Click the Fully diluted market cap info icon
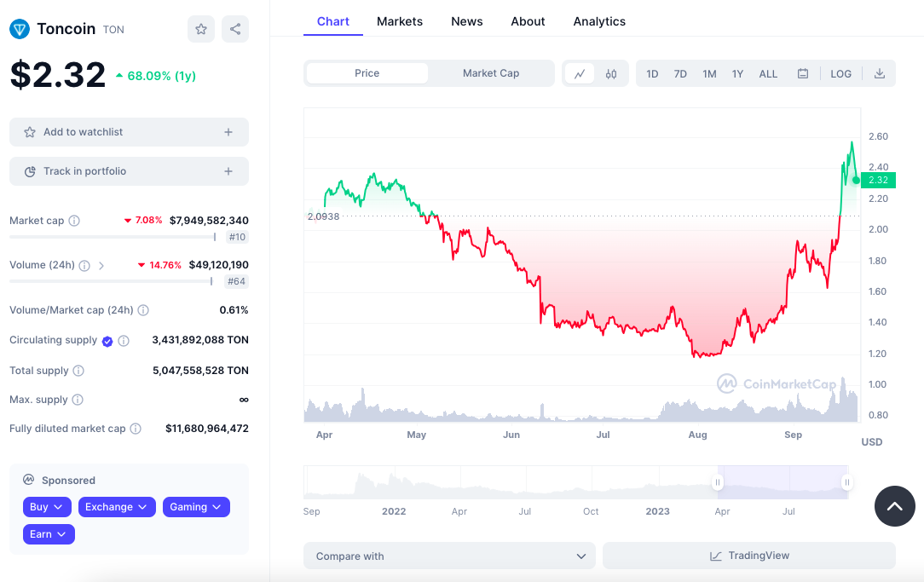The image size is (924, 582). click(x=136, y=429)
